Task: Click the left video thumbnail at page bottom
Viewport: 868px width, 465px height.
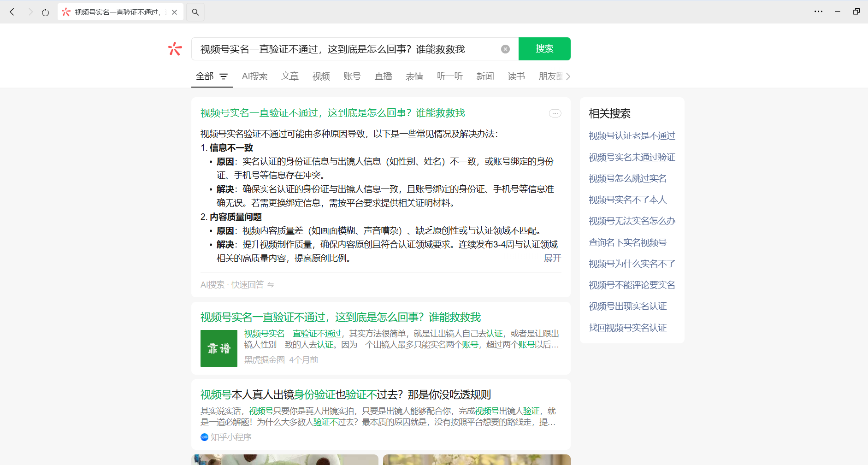Action: (x=285, y=459)
